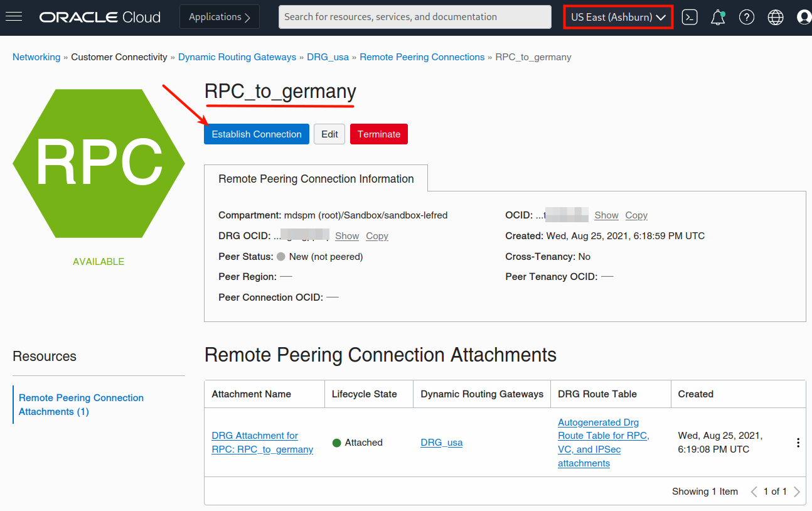Show the RPC OCID

click(x=607, y=215)
